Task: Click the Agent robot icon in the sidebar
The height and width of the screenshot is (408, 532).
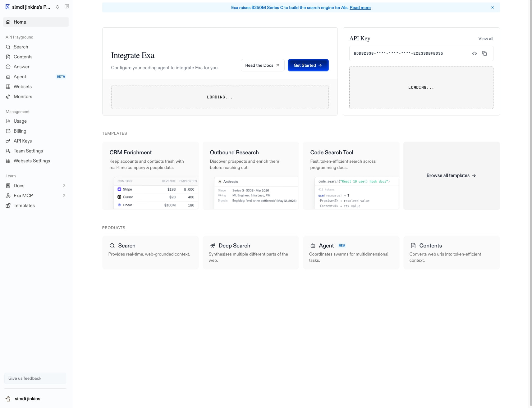Action: [8, 77]
